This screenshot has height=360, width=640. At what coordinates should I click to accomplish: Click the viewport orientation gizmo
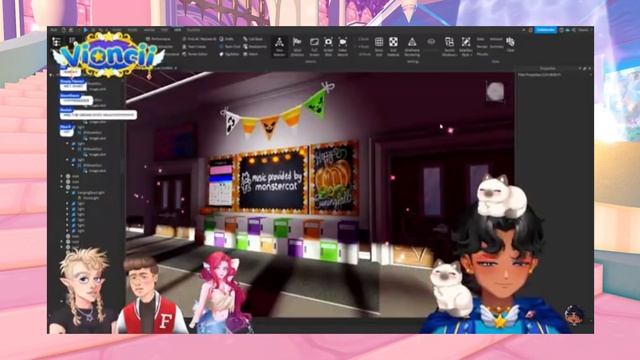coord(495,91)
